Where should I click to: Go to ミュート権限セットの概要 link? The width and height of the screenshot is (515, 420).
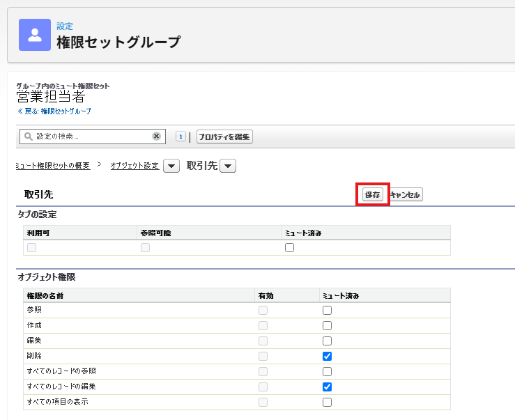53,166
